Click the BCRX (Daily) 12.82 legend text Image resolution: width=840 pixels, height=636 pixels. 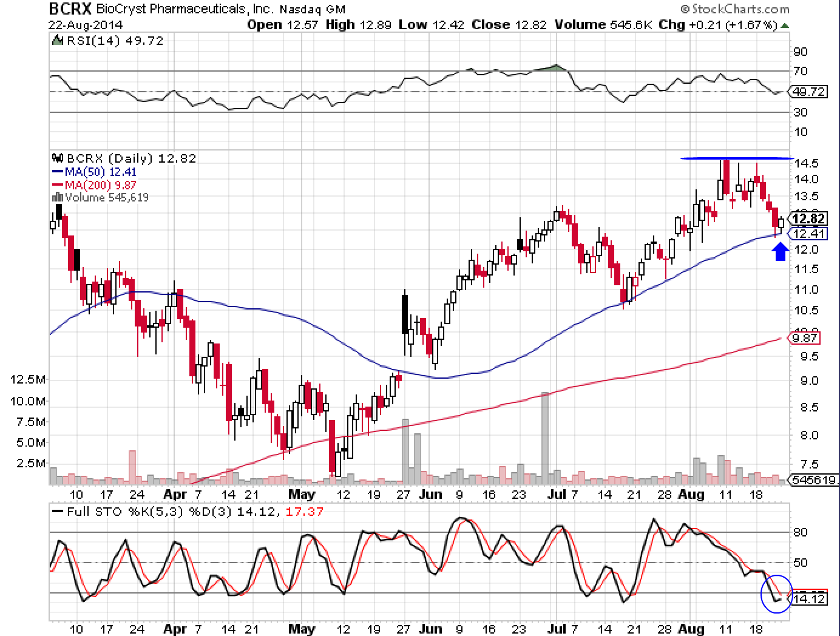[x=130, y=158]
